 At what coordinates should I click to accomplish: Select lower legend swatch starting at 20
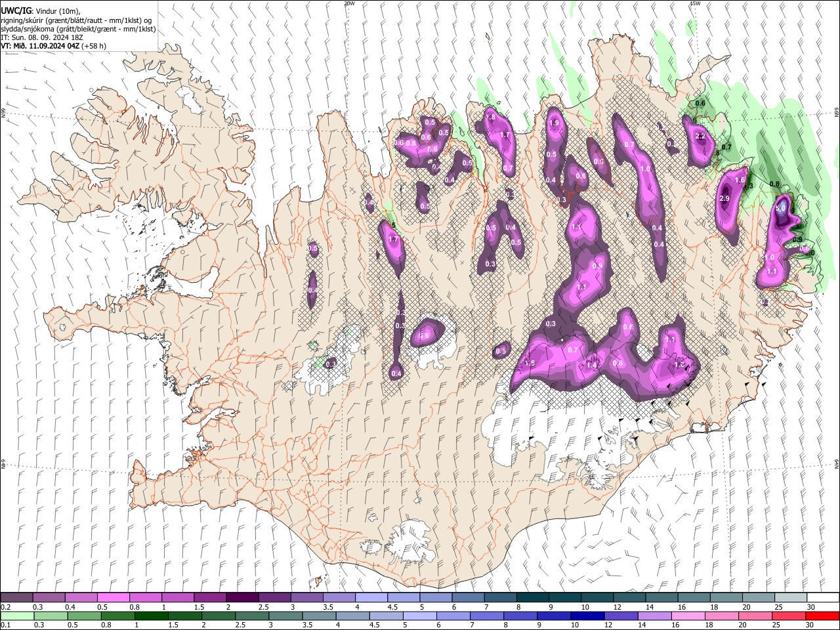(755, 616)
